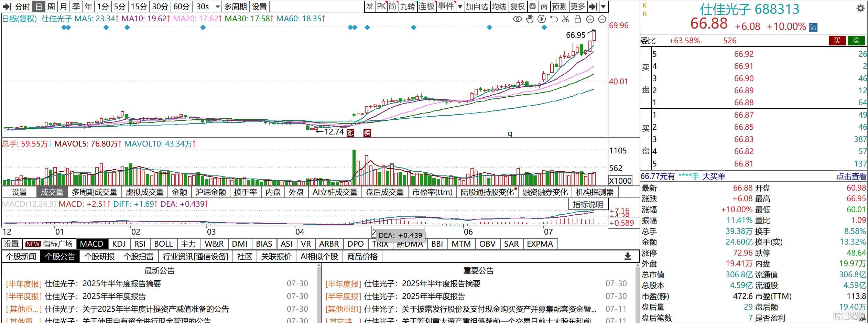Click the lock icon on the chart toolbar
Image resolution: width=868 pixels, height=323 pixels.
(578, 20)
